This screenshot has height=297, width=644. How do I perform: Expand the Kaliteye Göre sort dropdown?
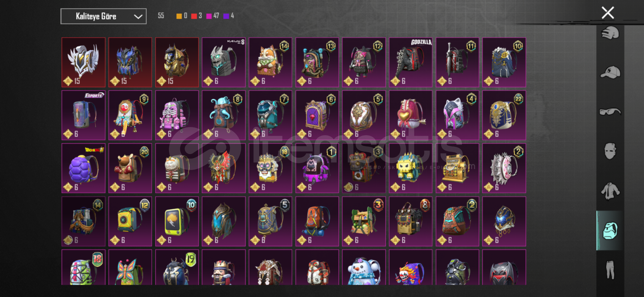(x=103, y=16)
